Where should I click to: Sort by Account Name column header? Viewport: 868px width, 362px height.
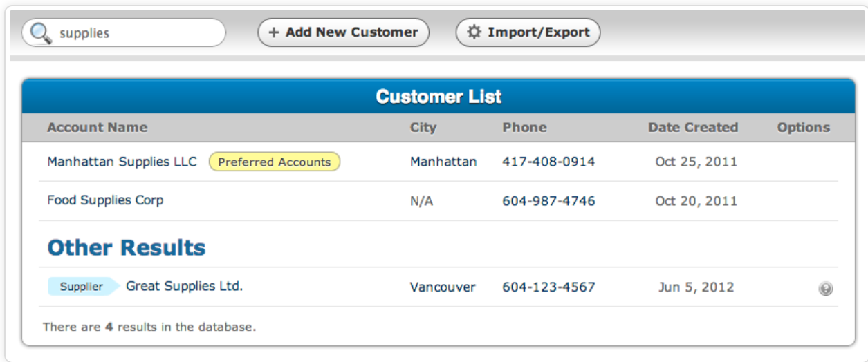pos(98,127)
